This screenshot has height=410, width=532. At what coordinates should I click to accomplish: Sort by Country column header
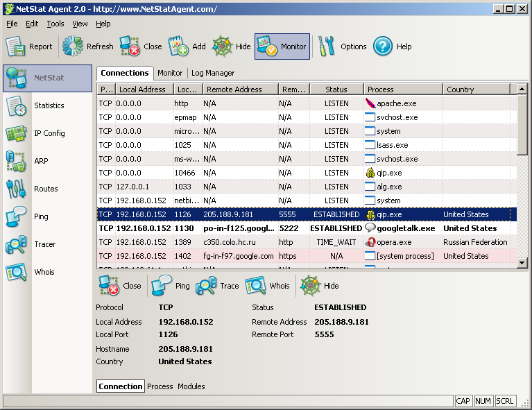point(477,89)
